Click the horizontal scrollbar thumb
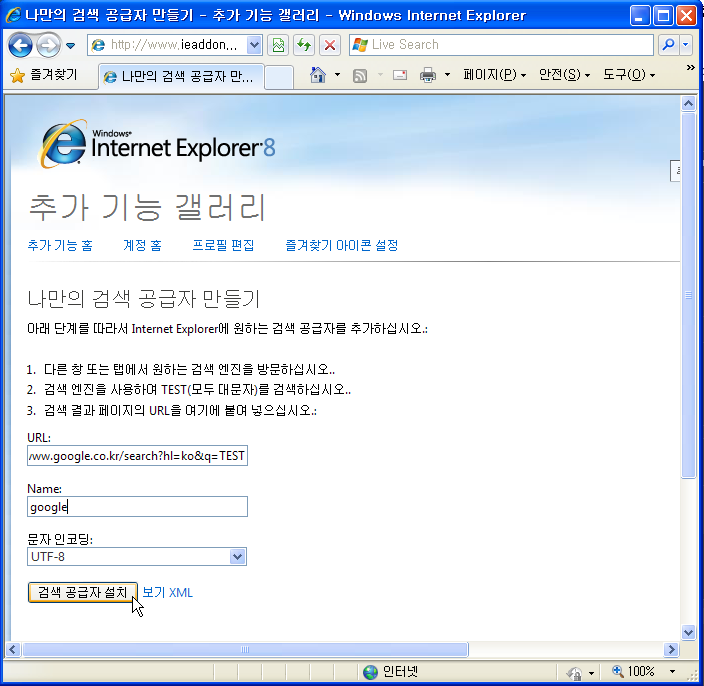 pyautogui.click(x=245, y=650)
